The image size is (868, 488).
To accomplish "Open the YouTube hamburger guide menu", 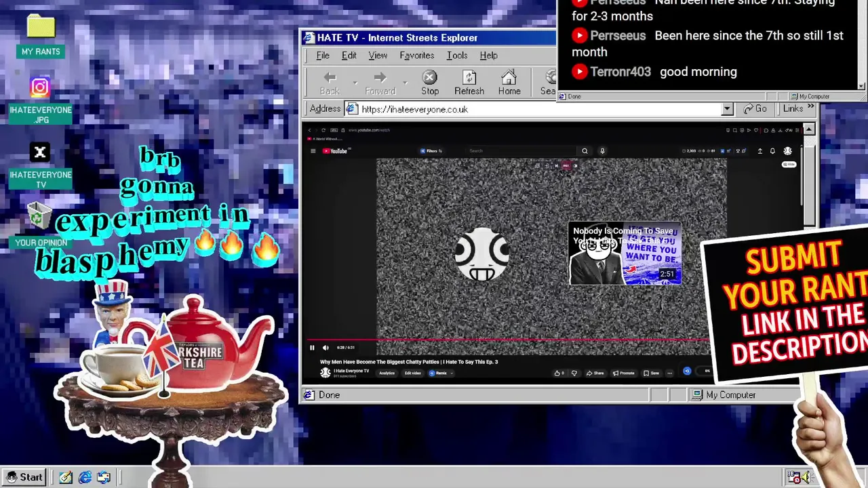I will point(313,151).
